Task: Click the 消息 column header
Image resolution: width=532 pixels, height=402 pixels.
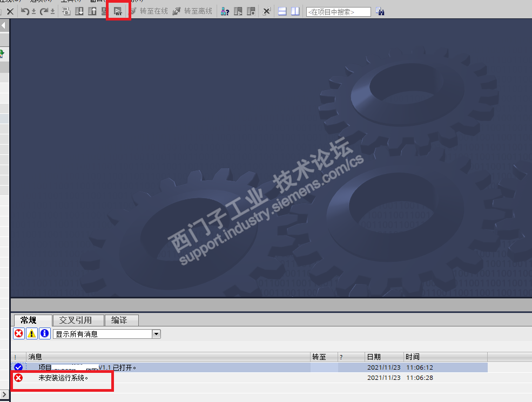Action: (x=169, y=357)
